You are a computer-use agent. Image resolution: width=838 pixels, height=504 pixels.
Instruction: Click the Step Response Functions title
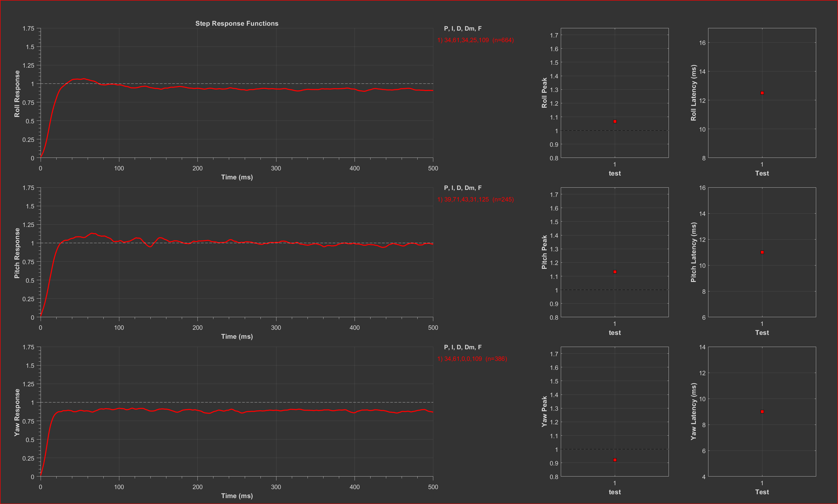(237, 23)
